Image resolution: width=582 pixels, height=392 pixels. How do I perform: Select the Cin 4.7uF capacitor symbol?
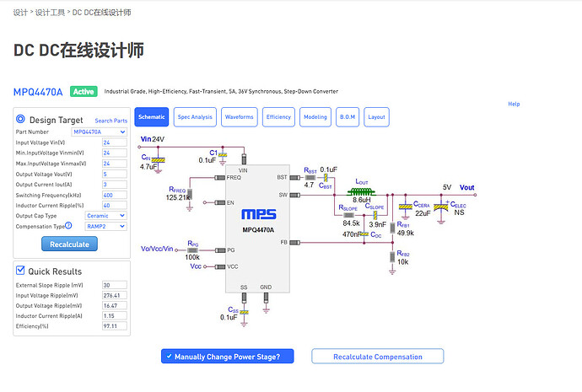click(x=159, y=160)
